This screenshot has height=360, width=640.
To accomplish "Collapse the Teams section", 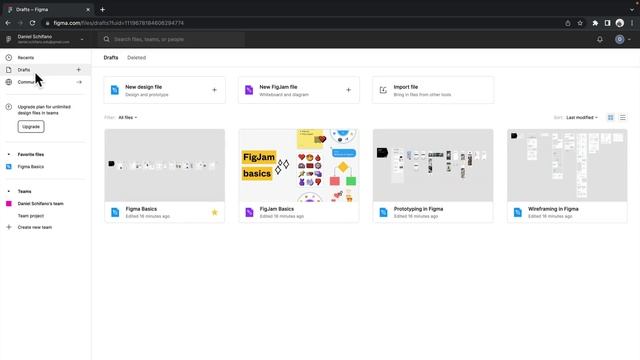I will point(9,191).
